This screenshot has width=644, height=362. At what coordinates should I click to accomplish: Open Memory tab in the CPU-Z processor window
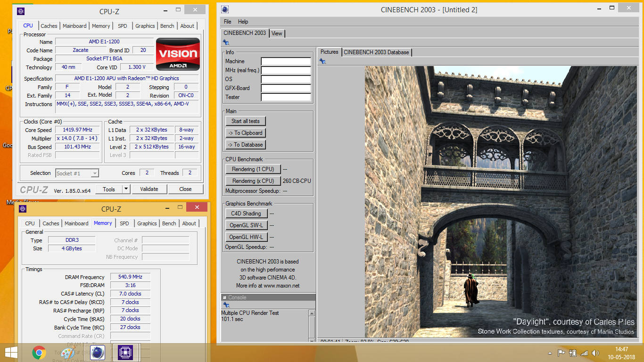click(x=101, y=26)
